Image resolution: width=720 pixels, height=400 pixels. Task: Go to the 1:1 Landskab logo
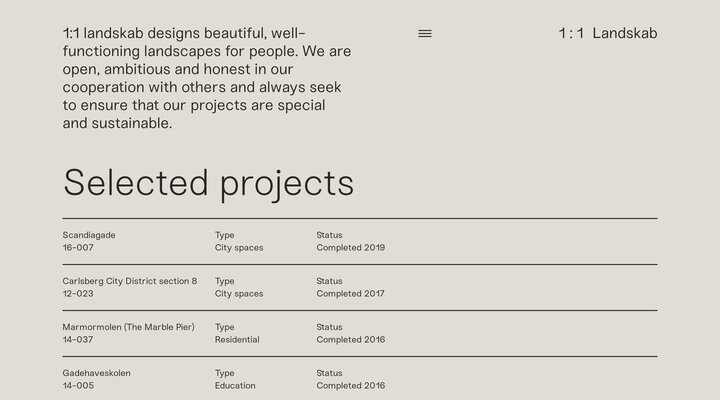(607, 33)
